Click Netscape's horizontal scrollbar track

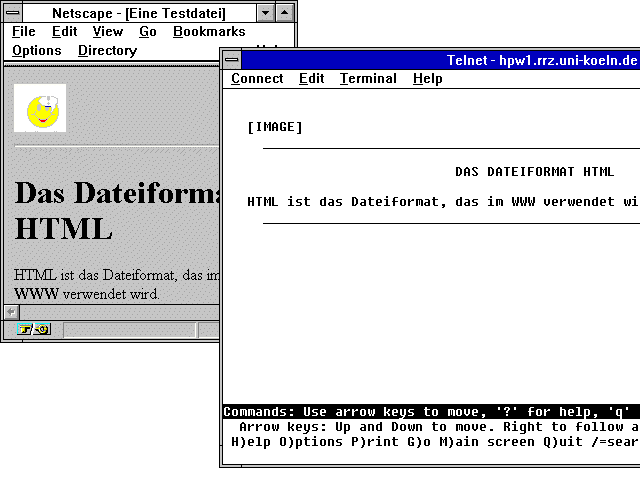pos(119,313)
